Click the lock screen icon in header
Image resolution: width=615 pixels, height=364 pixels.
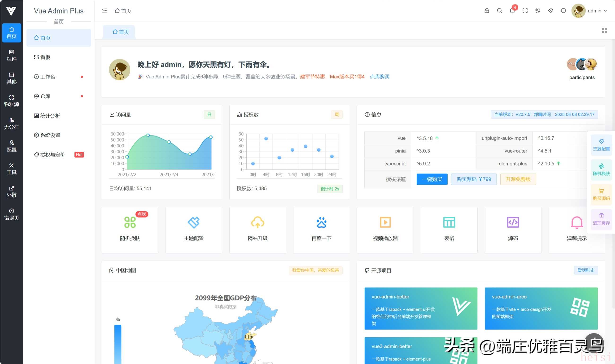(486, 11)
